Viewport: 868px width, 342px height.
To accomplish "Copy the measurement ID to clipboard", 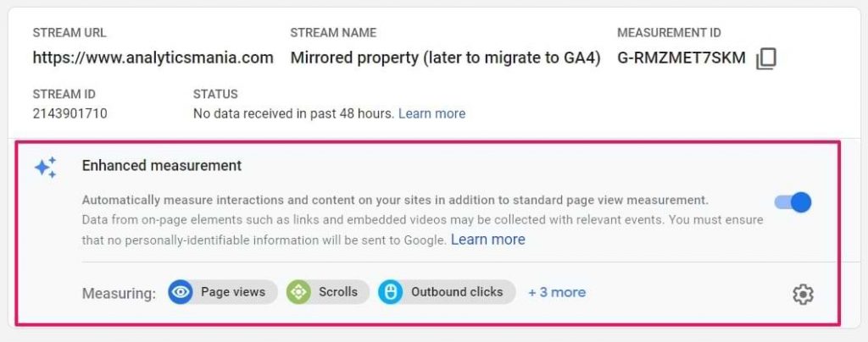I will click(766, 58).
